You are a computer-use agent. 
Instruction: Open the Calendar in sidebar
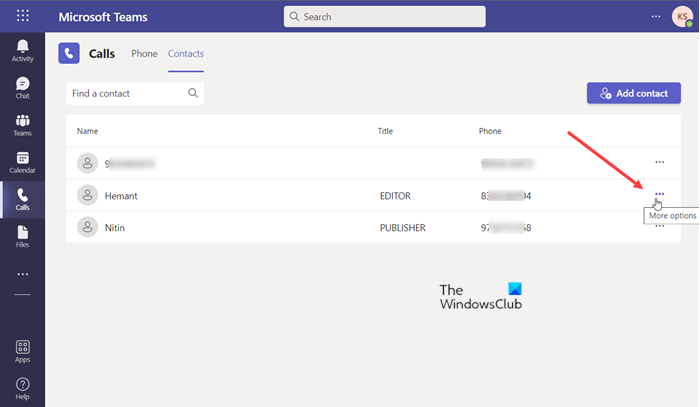[22, 162]
